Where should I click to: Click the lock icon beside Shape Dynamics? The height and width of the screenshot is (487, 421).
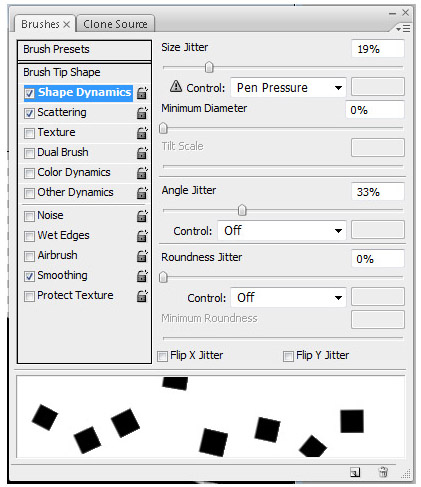pyautogui.click(x=142, y=93)
